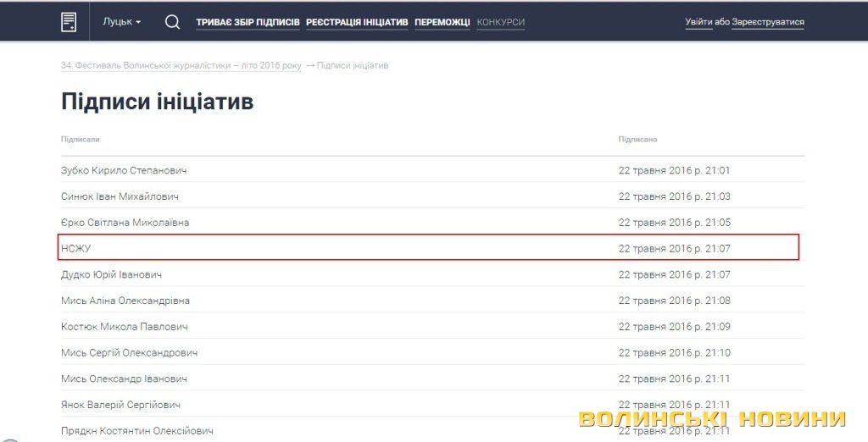Go to Реєстрація ініціатив section
The width and height of the screenshot is (868, 442).
357,23
